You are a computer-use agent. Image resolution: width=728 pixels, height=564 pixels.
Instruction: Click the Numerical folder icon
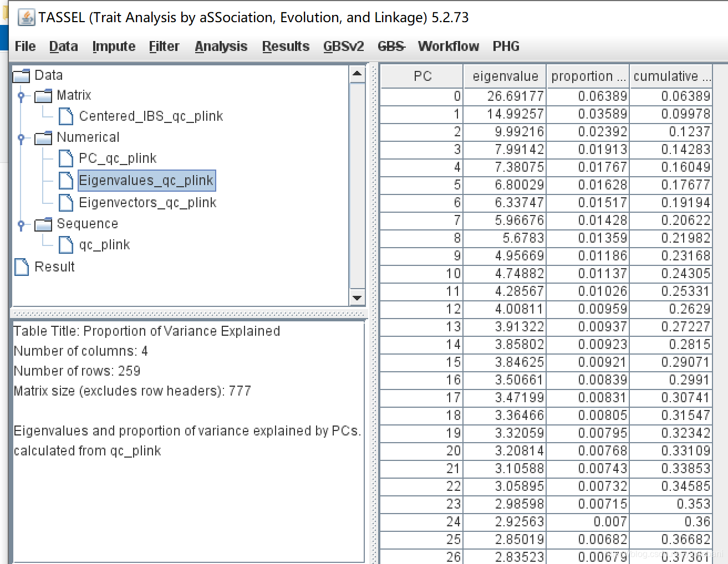coord(43,137)
